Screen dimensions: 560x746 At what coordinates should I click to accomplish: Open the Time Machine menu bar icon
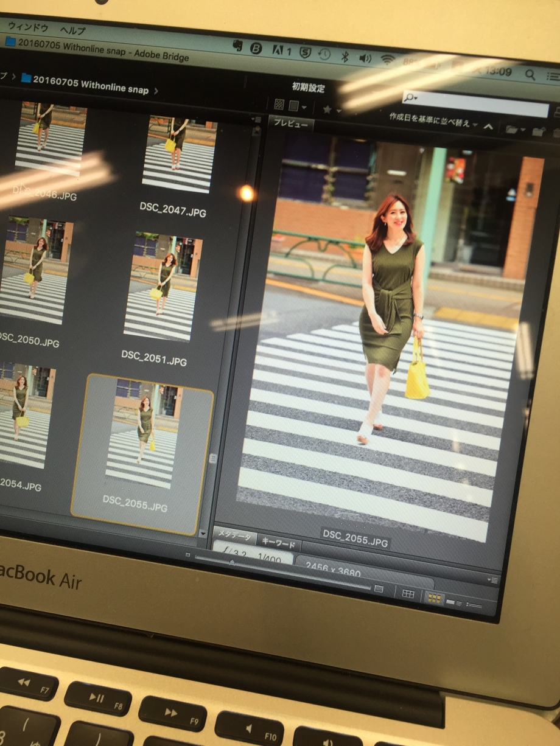[324, 55]
